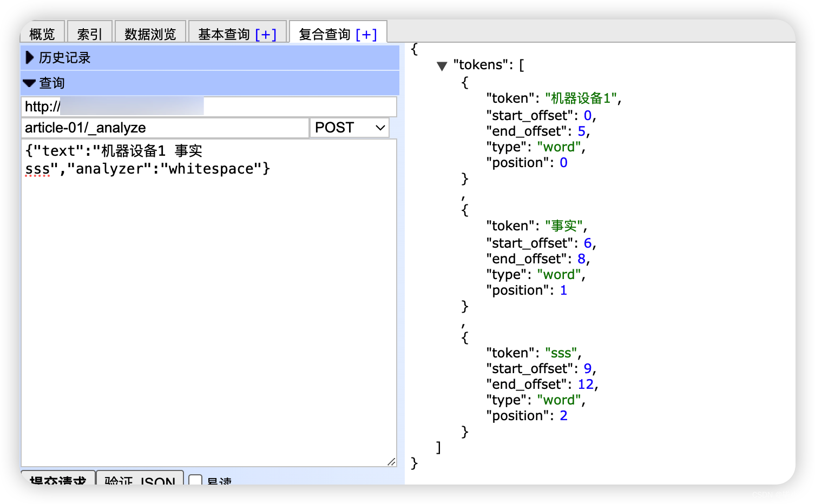Select the "sss" token value

[561, 353]
